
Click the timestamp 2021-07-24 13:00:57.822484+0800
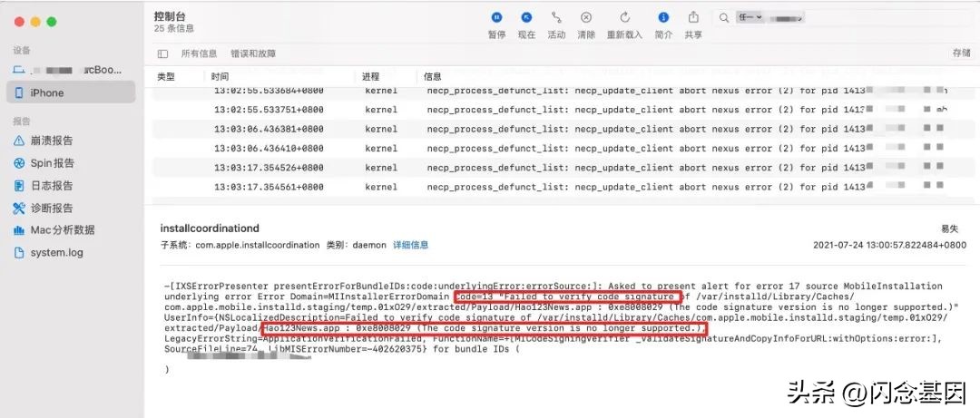[889, 245]
